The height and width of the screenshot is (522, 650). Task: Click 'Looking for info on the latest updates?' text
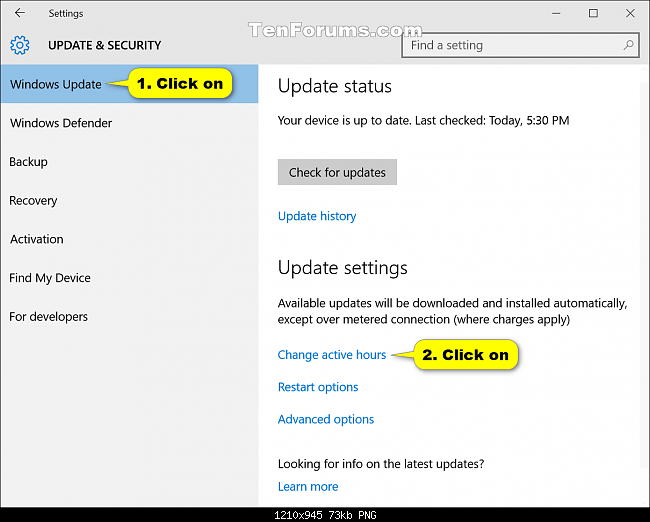click(381, 464)
